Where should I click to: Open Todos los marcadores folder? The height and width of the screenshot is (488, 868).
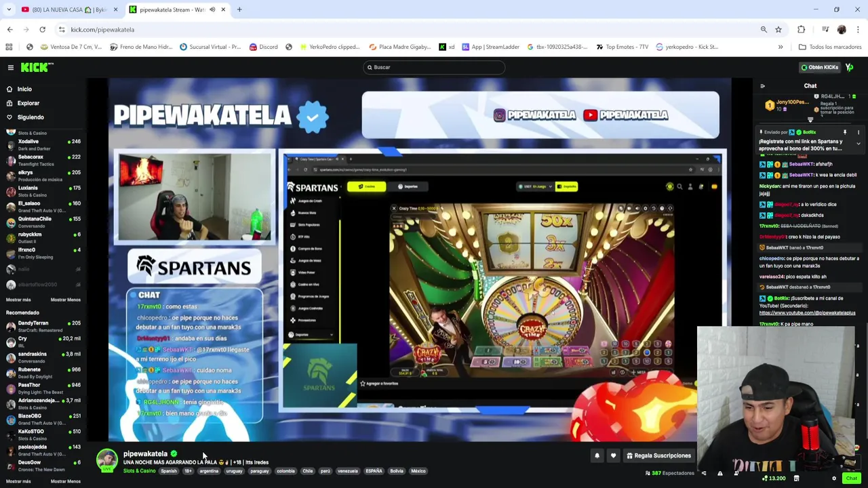pos(830,47)
